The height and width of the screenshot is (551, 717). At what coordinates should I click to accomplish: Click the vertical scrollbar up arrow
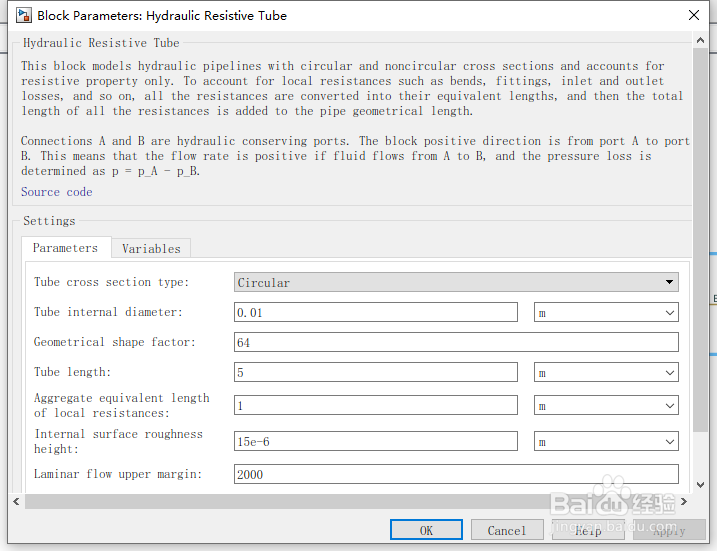point(700,40)
